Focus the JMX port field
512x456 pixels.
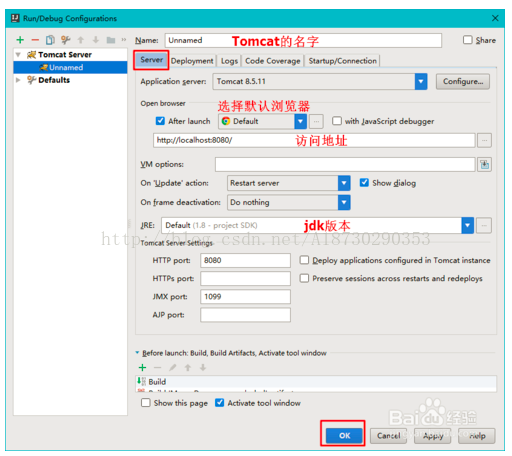click(x=245, y=296)
